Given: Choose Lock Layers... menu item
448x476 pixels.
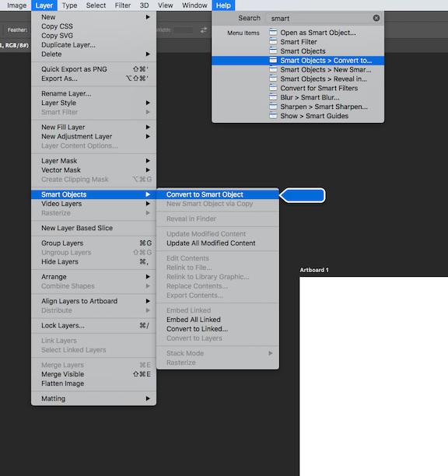Looking at the screenshot, I should coord(94,325).
